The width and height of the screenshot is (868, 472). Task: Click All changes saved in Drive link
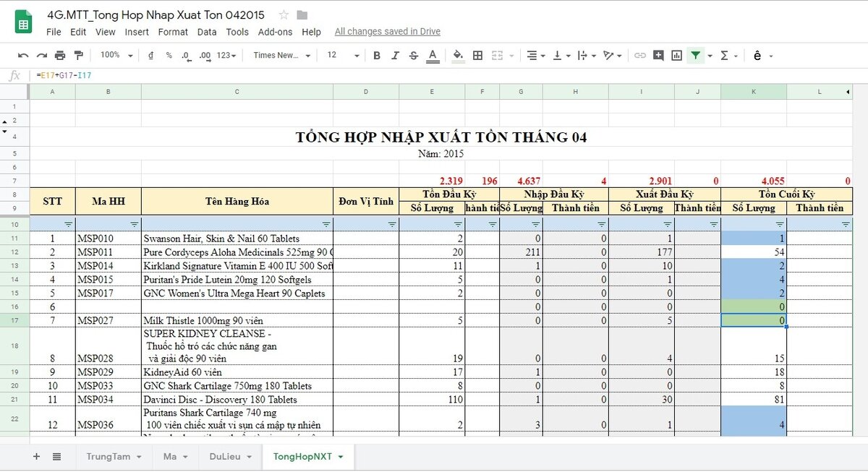tap(388, 32)
